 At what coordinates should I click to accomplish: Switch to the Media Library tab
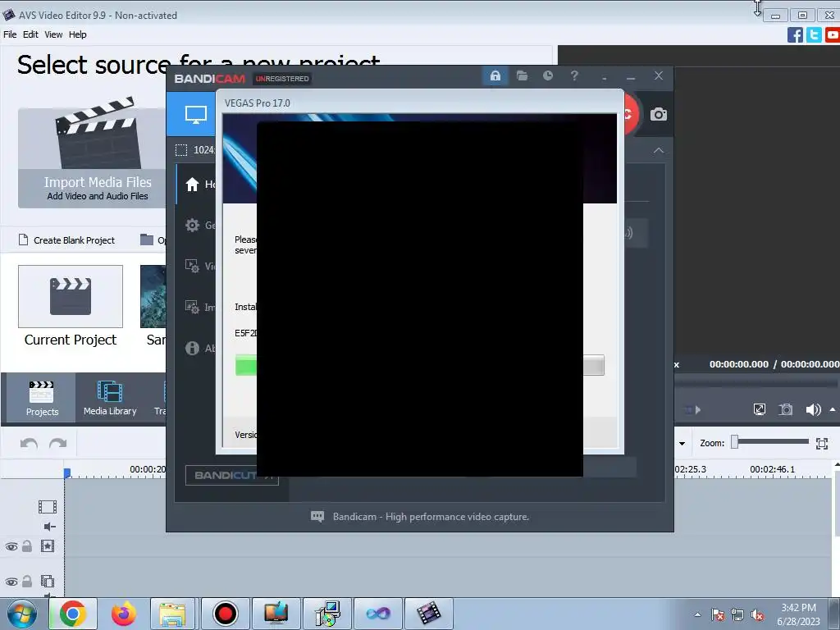coord(110,398)
